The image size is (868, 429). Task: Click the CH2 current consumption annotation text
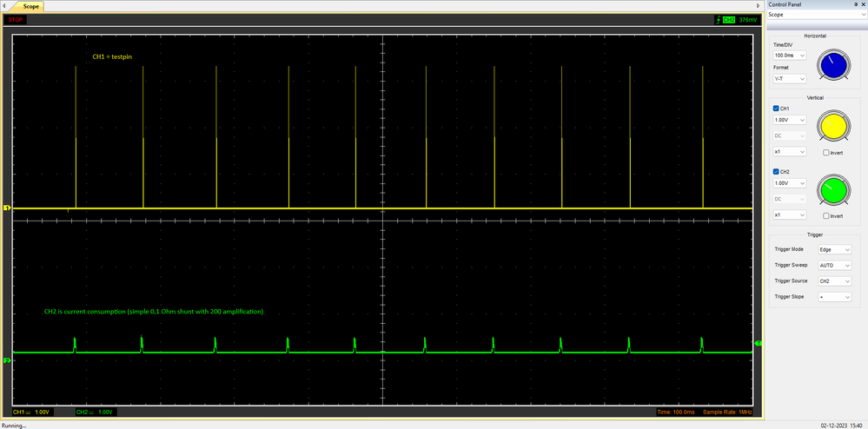(155, 312)
